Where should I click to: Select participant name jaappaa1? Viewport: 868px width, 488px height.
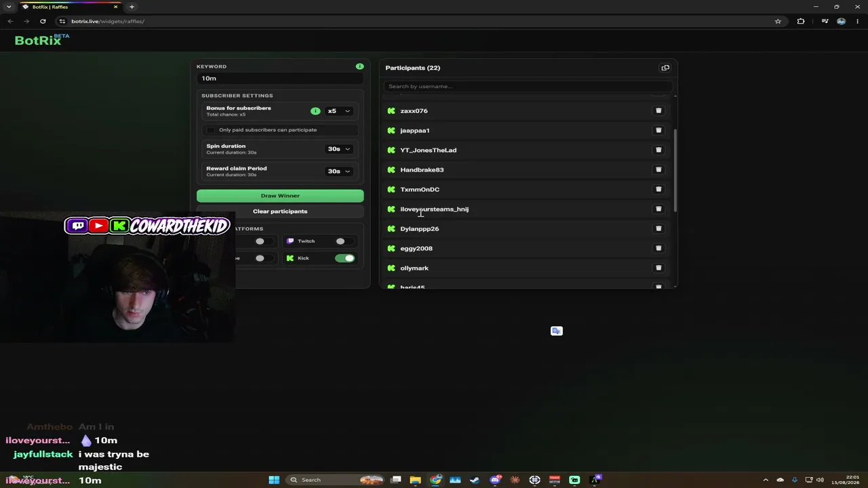click(x=415, y=130)
